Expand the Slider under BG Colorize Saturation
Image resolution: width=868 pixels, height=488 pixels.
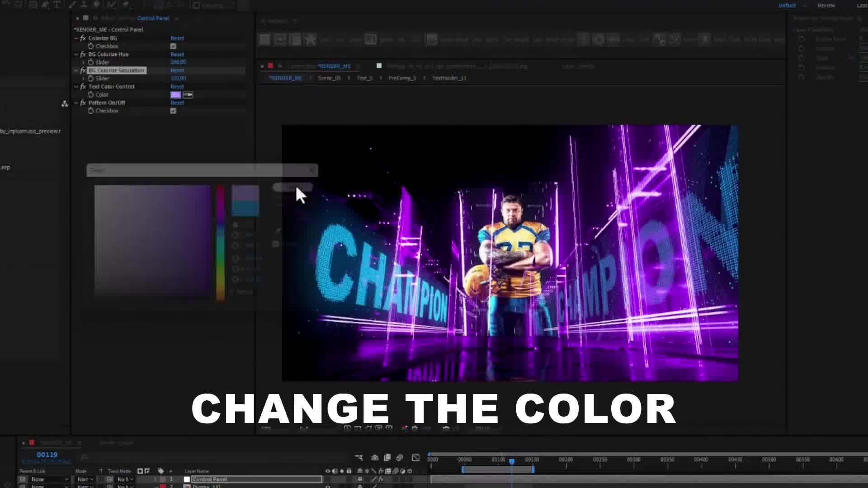click(83, 79)
